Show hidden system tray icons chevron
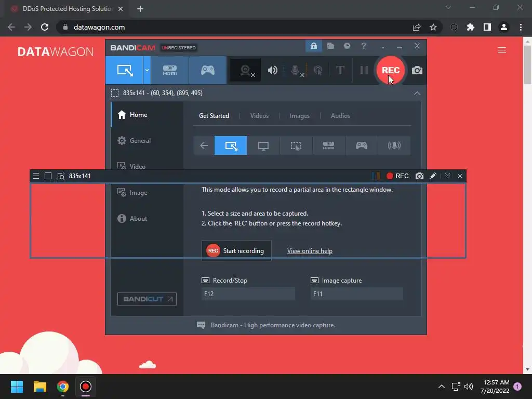Screen dimensions: 532x399 [x=441, y=387]
